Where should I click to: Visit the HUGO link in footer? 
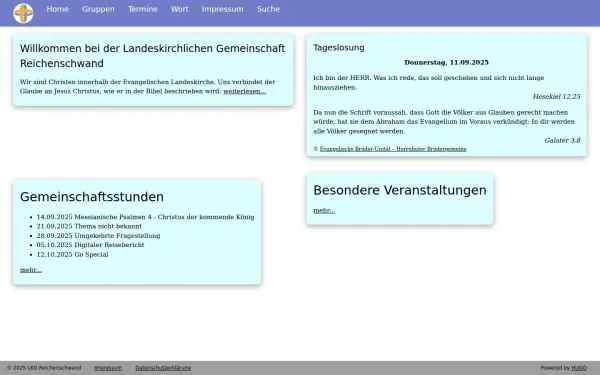579,368
